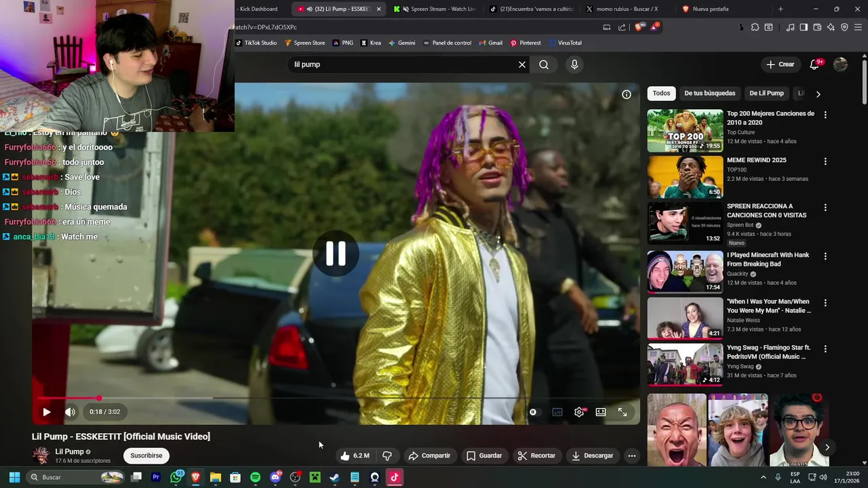Mute the video with the speaker icon
Image resolution: width=868 pixels, height=488 pixels.
tap(70, 412)
